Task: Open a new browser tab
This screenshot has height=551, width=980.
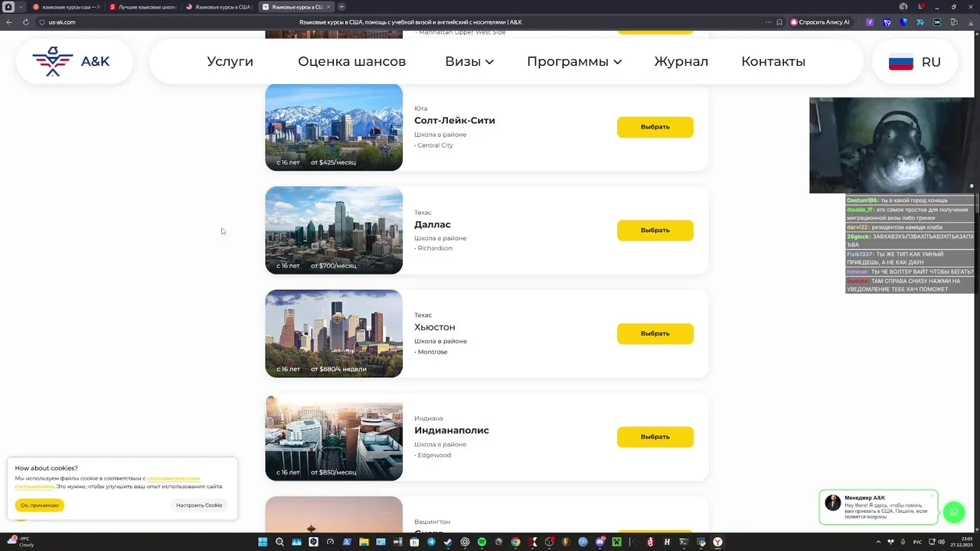Action: 341,7
